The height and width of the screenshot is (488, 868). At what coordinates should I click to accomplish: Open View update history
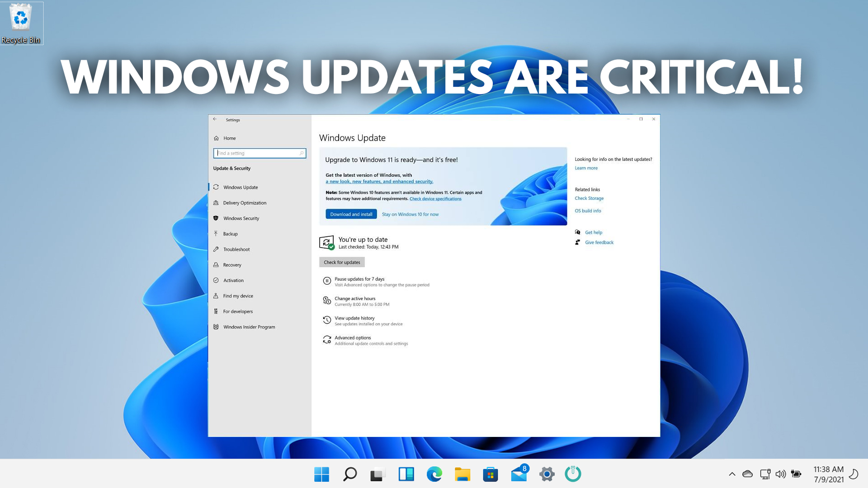click(x=354, y=318)
